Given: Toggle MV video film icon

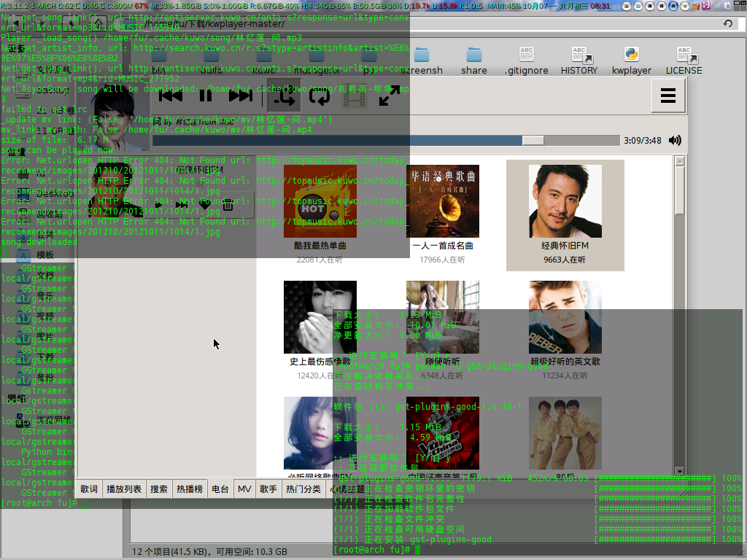Looking at the screenshot, I should coord(355,97).
